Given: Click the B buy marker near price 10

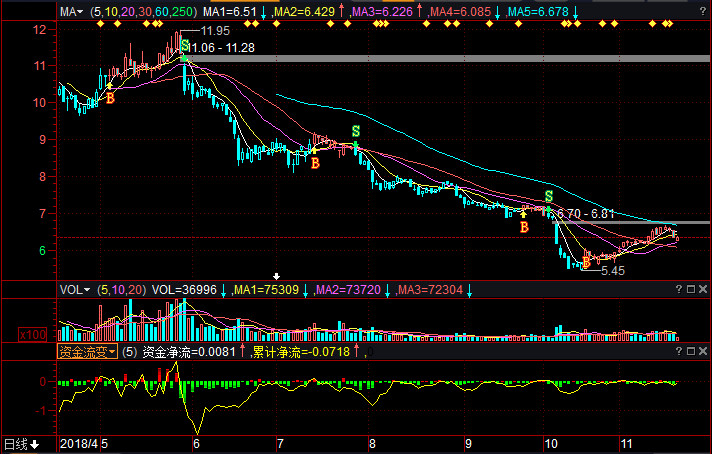Looking at the screenshot, I should [110, 98].
